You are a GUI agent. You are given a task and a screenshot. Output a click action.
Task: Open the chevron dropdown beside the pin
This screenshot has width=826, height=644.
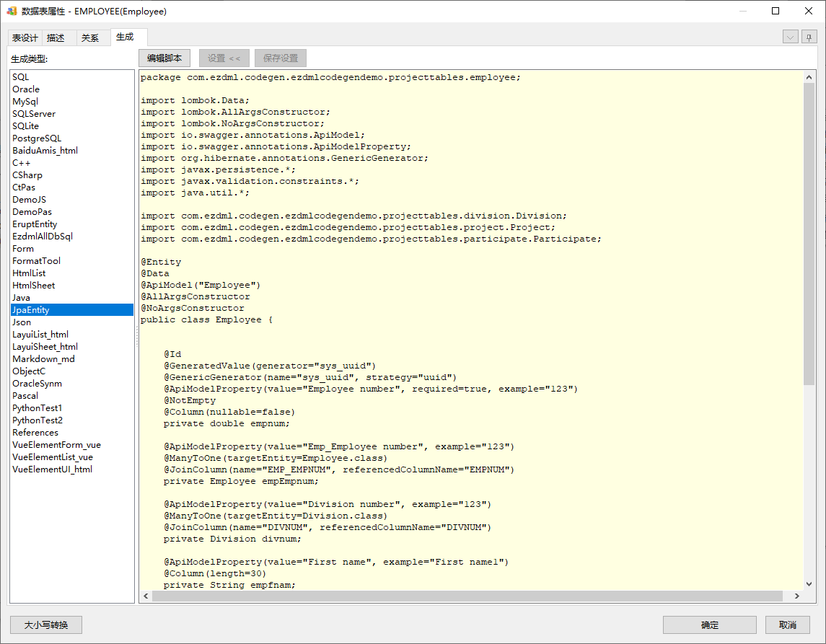click(x=790, y=38)
